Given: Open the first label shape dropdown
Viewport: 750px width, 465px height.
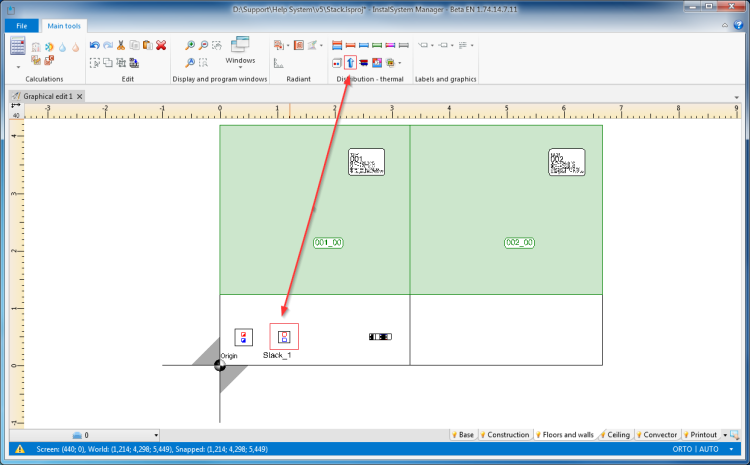Looking at the screenshot, I should coord(432,45).
